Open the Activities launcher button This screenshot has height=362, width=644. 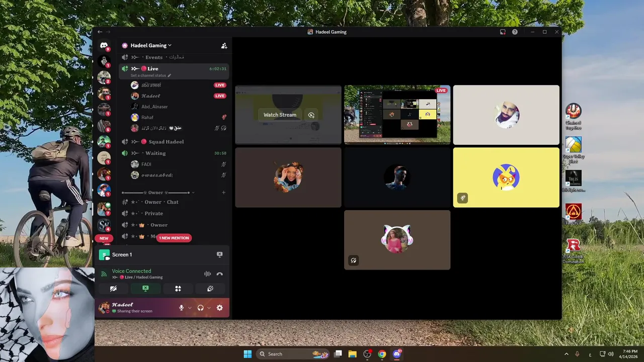(x=178, y=289)
